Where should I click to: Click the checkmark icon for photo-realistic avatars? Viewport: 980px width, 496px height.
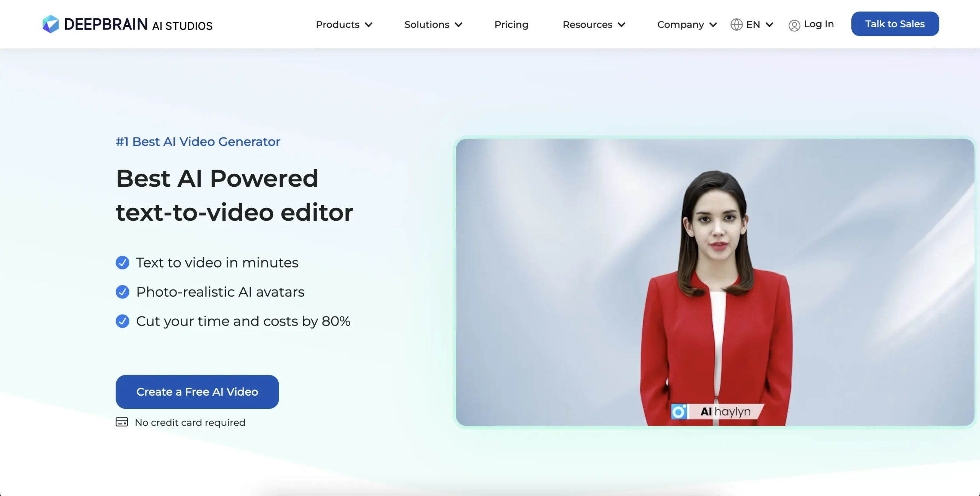122,291
